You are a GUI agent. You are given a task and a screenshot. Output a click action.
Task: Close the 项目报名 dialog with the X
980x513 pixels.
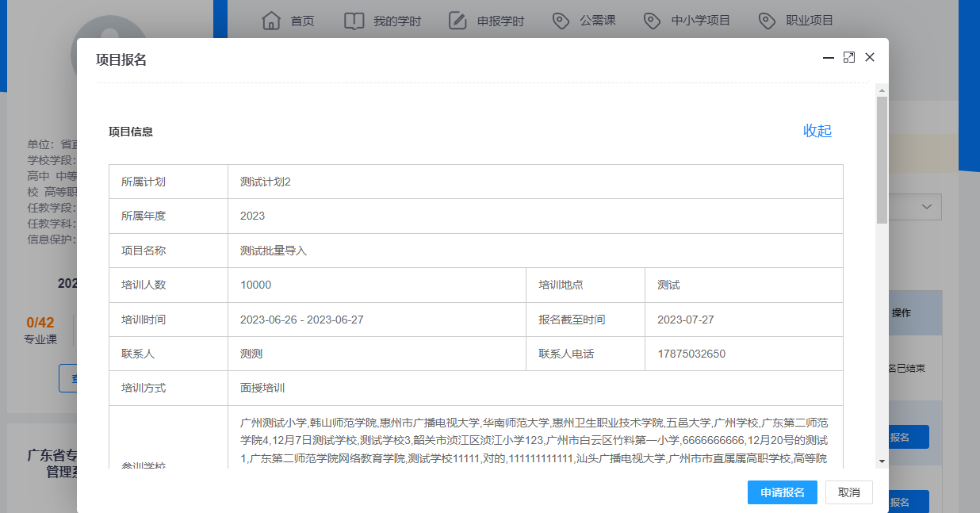(x=870, y=57)
